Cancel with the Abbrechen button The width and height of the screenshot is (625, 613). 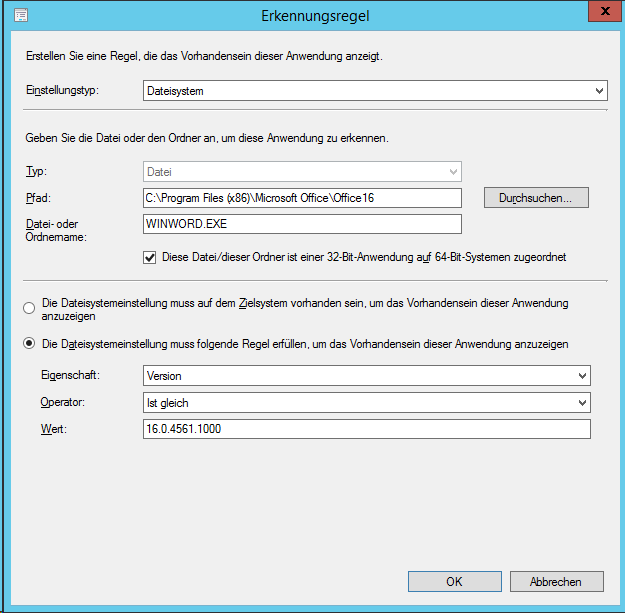[557, 581]
